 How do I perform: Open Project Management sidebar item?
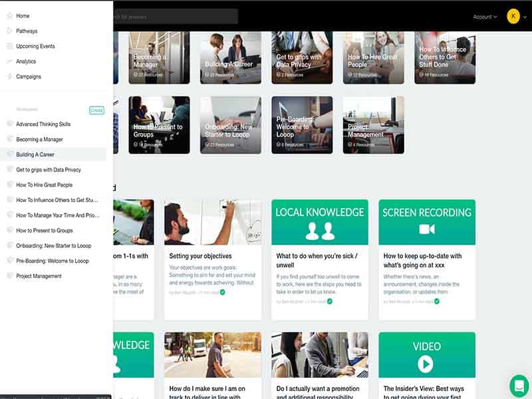click(39, 276)
